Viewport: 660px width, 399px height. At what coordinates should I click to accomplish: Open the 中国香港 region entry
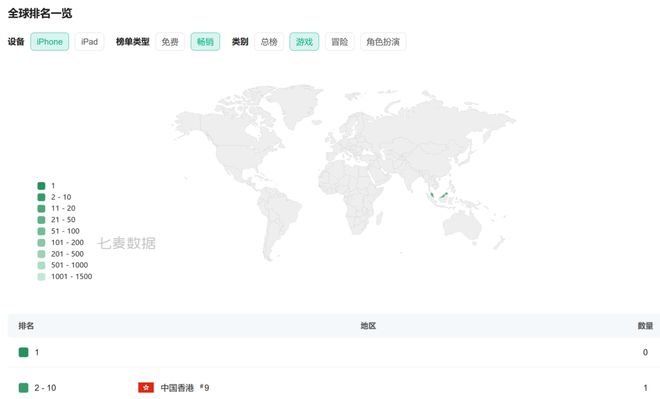pyautogui.click(x=177, y=388)
